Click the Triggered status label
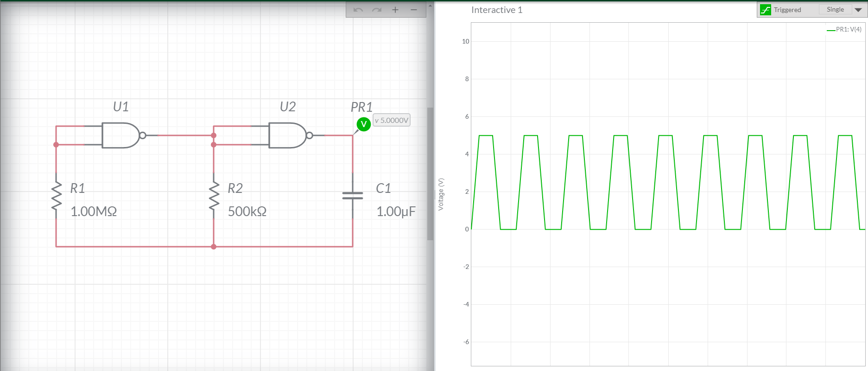 coord(787,10)
